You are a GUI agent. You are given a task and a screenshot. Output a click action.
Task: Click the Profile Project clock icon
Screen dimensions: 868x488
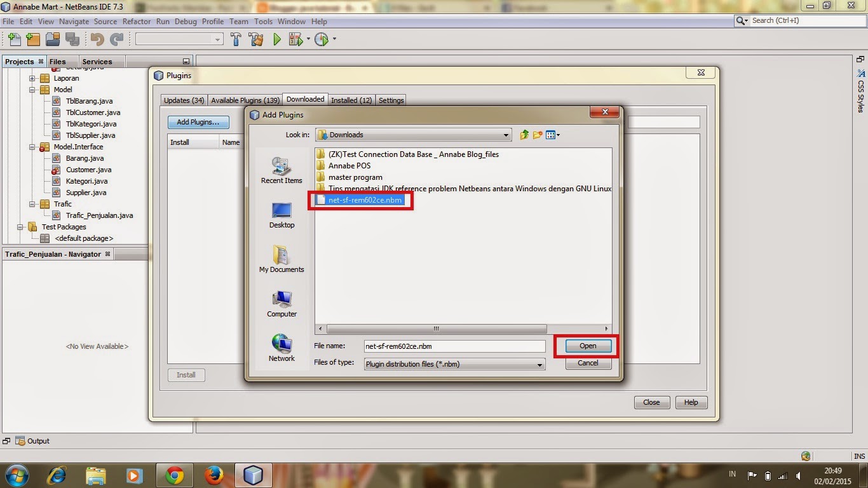coord(322,39)
